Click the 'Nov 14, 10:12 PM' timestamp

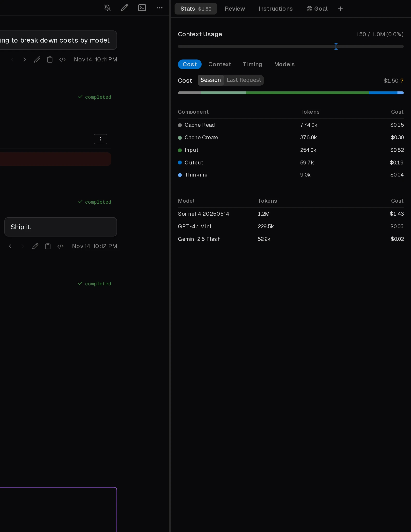[x=95, y=246]
